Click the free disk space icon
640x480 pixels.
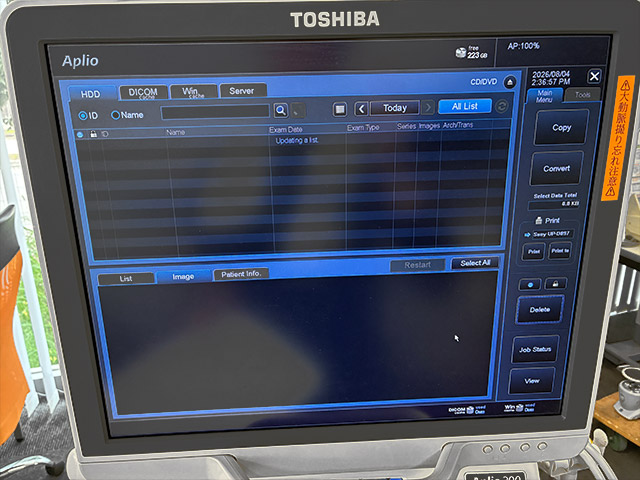coord(460,53)
